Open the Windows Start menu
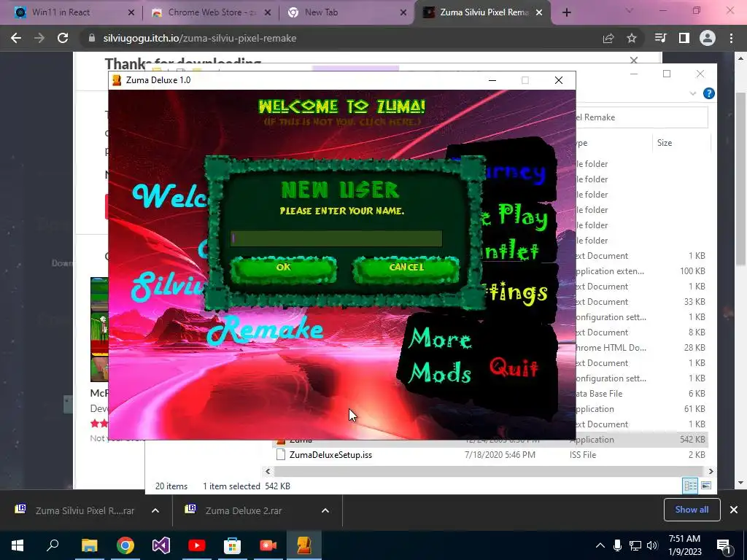The image size is (747, 560). tap(18, 545)
